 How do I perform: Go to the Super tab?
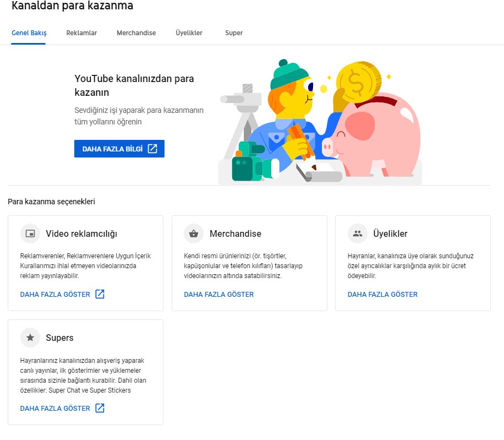coord(234,33)
